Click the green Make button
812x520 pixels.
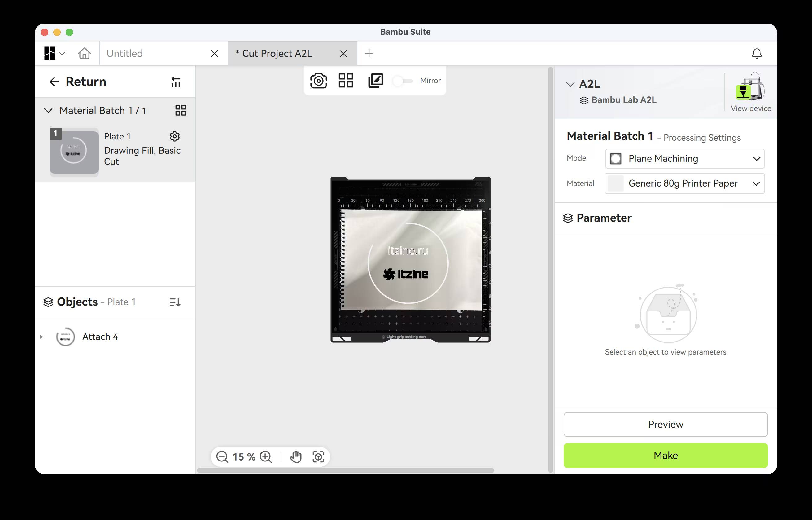point(666,456)
